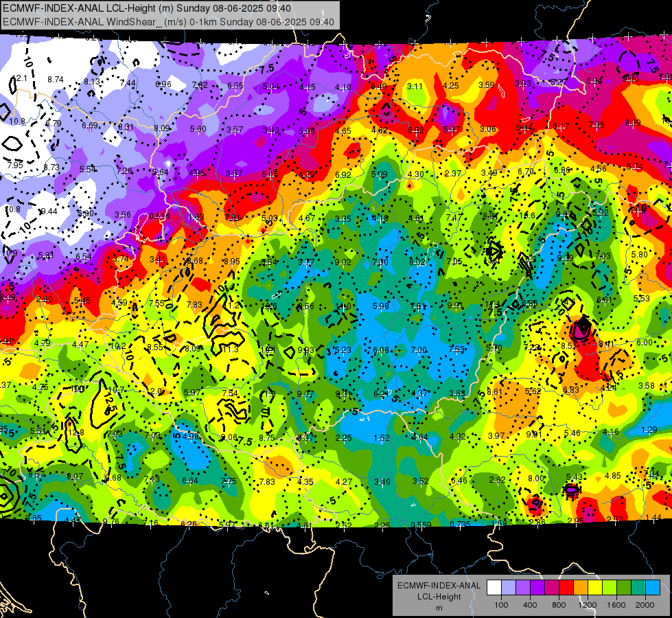Select the medium violet legend swatch
This screenshot has width=672, height=618.
[x=523, y=587]
